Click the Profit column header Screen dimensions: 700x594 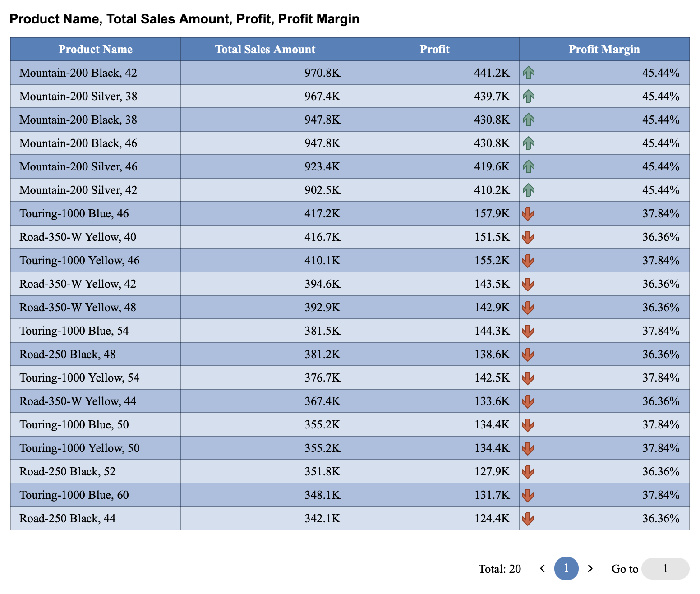[x=434, y=49]
